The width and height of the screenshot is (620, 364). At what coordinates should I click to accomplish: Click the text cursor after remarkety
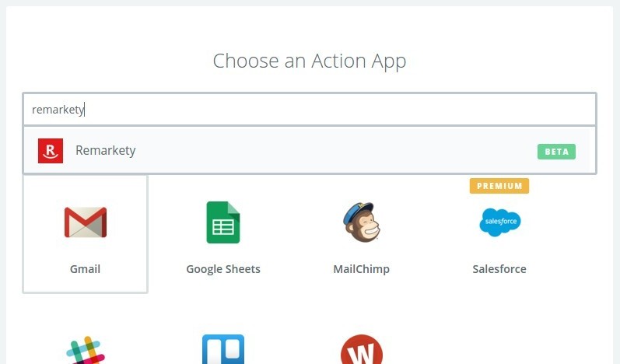85,110
